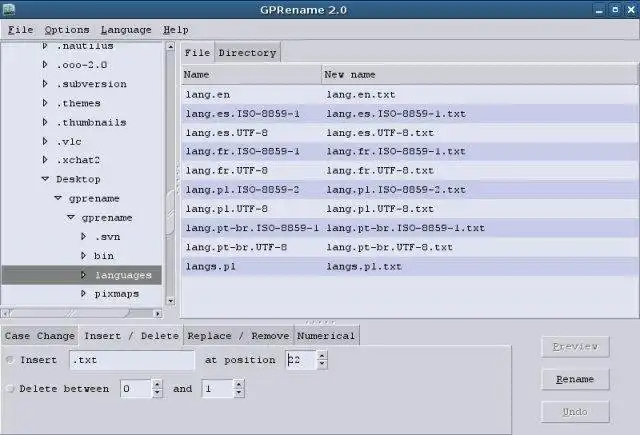Click the at position number field
The height and width of the screenshot is (435, 640).
[x=301, y=360]
